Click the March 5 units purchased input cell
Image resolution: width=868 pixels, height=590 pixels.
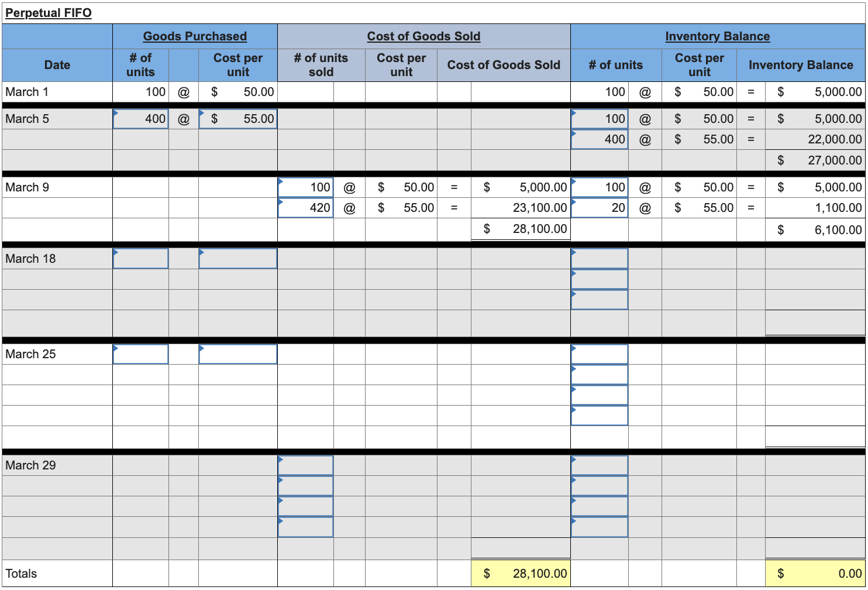[140, 118]
